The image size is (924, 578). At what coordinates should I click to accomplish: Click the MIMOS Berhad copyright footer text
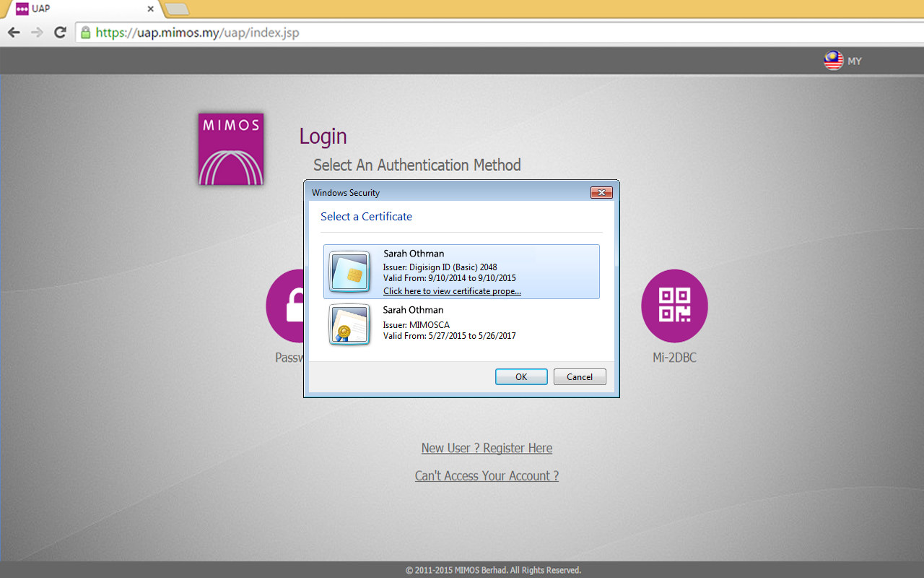[493, 570]
